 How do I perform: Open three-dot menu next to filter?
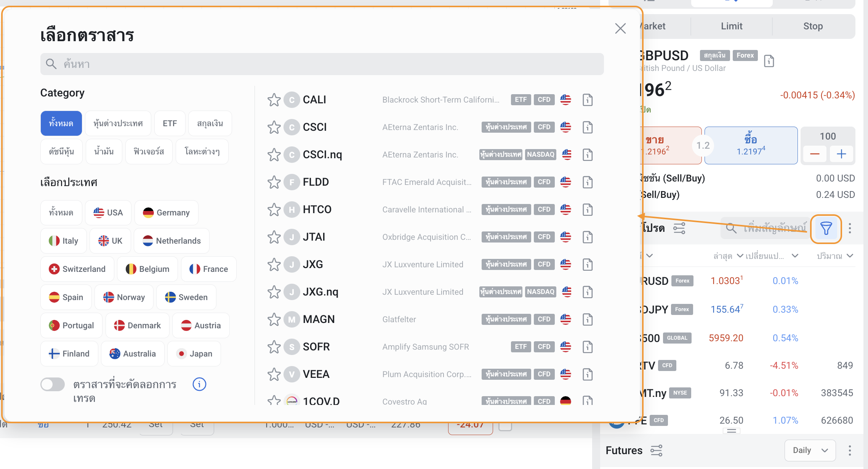point(850,229)
